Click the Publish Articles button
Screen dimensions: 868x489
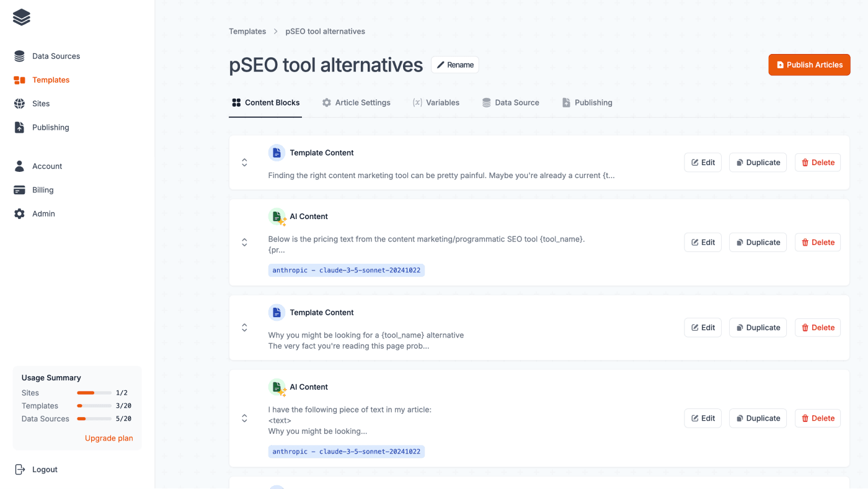tap(809, 65)
